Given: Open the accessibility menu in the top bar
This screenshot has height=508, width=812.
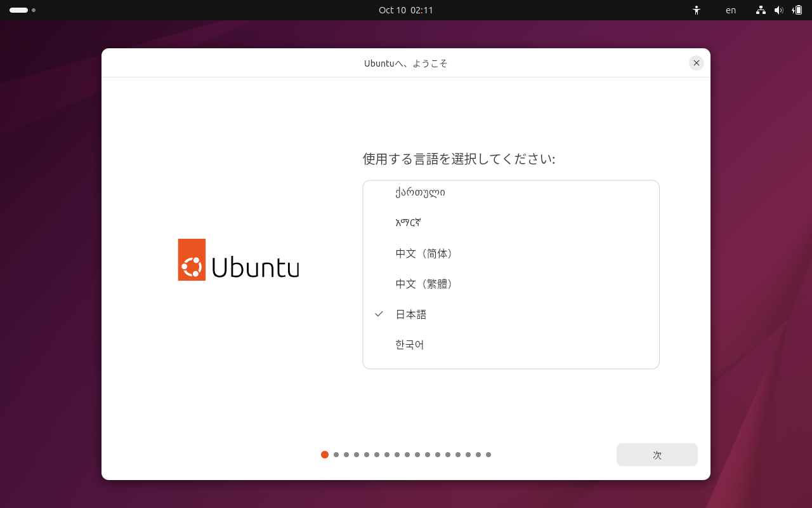Looking at the screenshot, I should [x=696, y=10].
